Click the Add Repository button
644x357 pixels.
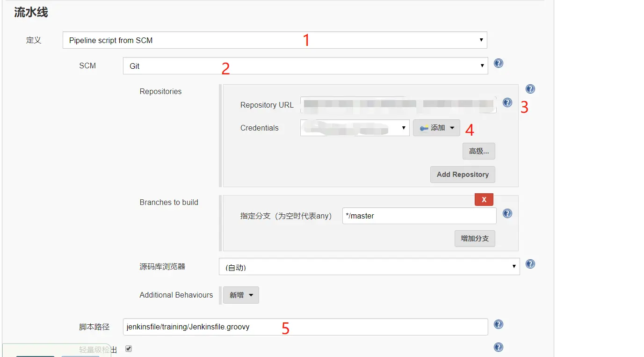point(463,175)
